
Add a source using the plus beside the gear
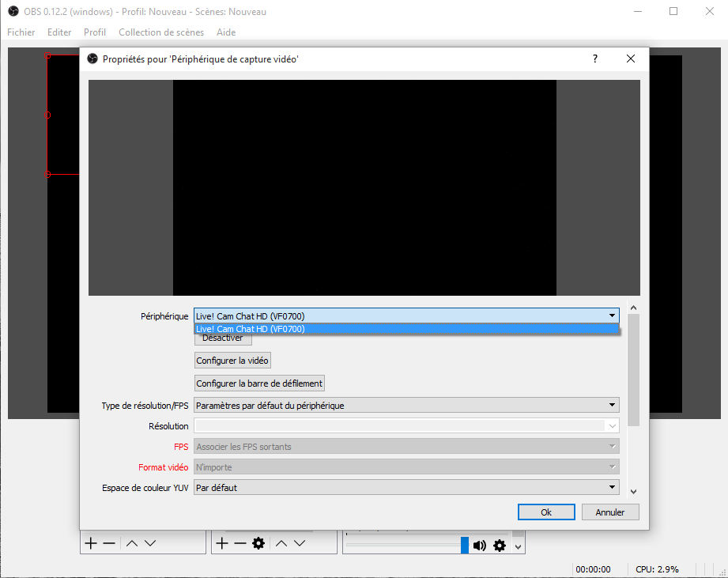(x=222, y=544)
